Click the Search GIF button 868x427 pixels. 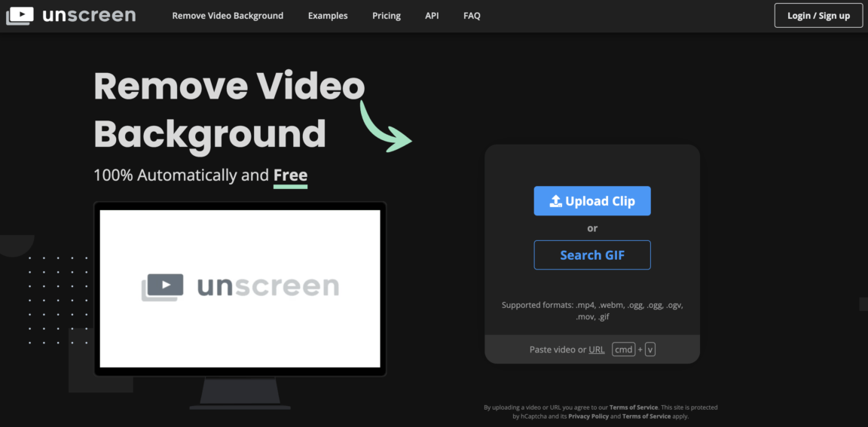(591, 255)
